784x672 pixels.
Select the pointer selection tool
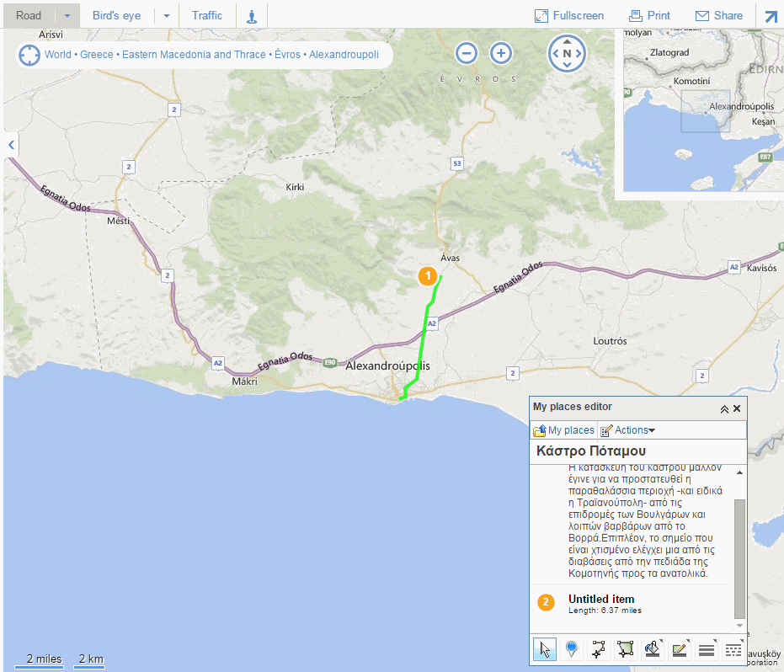545,649
